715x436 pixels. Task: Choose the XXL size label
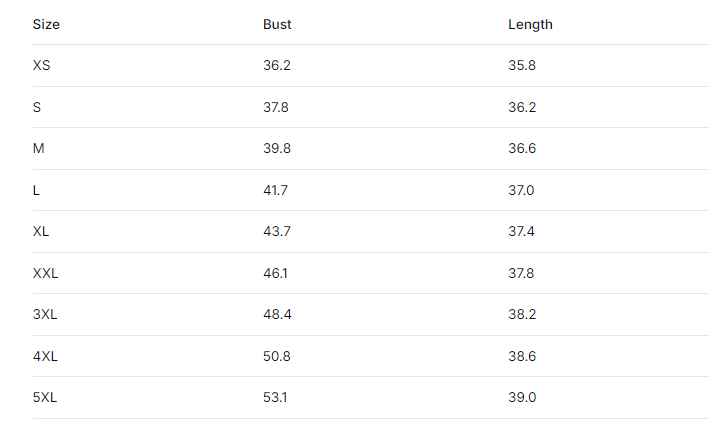[x=46, y=273]
